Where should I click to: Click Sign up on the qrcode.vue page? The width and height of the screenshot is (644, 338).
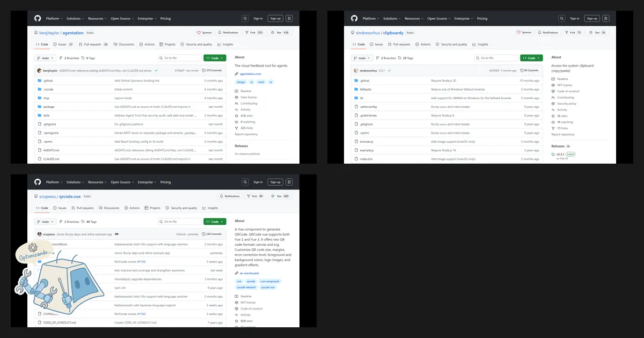click(x=275, y=182)
